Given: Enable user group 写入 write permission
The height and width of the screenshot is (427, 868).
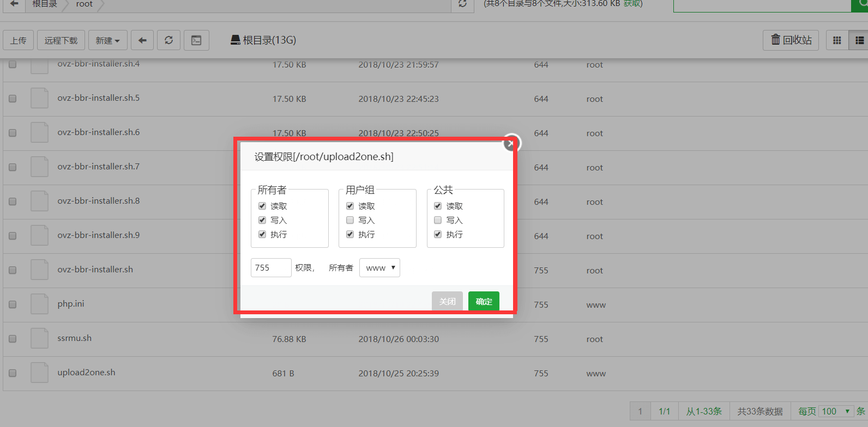Looking at the screenshot, I should [350, 220].
